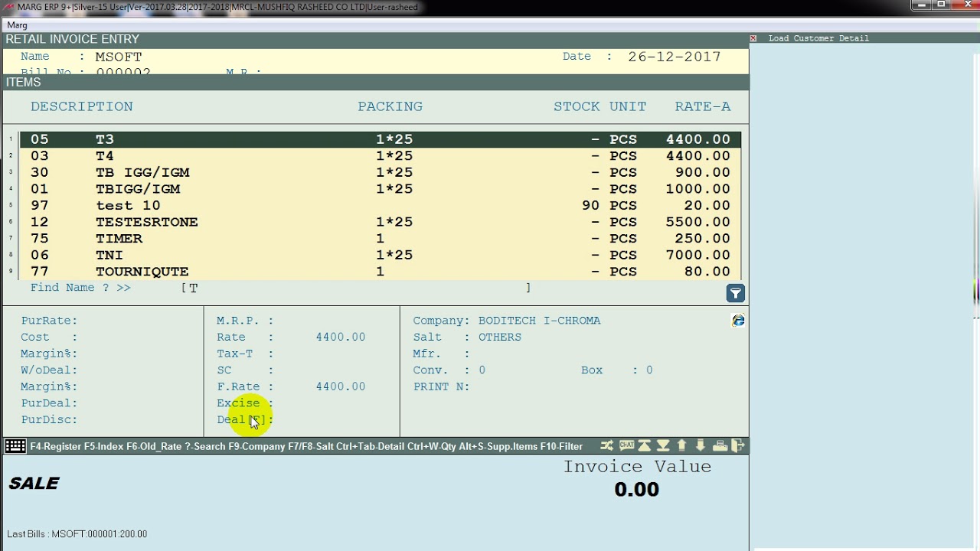Image resolution: width=980 pixels, height=551 pixels.
Task: Click the UNIT column header
Action: pyautogui.click(x=628, y=106)
